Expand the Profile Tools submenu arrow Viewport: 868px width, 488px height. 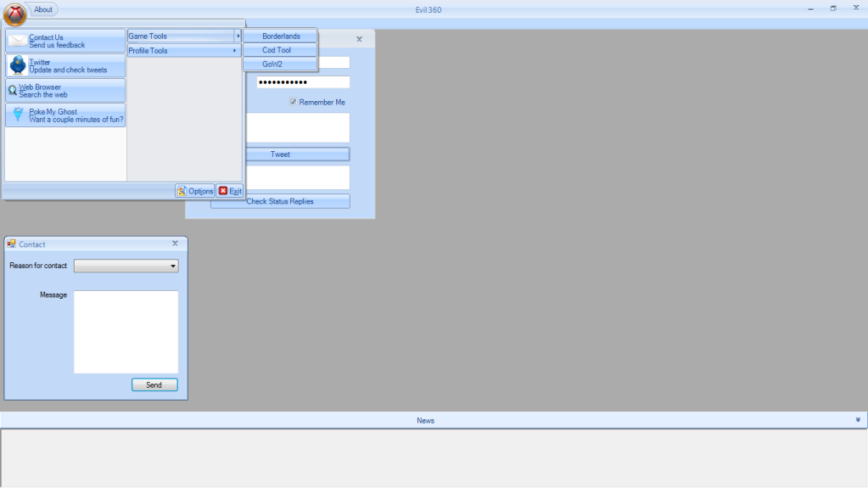coord(235,50)
